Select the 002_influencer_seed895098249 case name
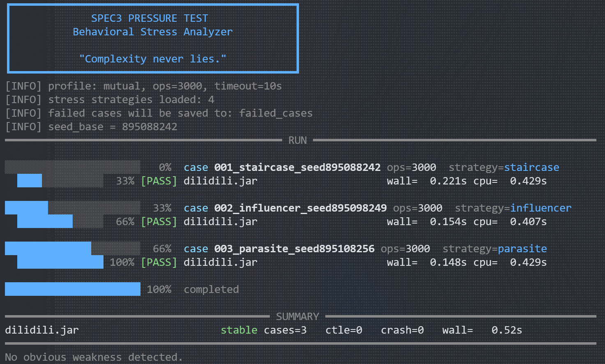This screenshot has height=364, width=605. tap(300, 208)
